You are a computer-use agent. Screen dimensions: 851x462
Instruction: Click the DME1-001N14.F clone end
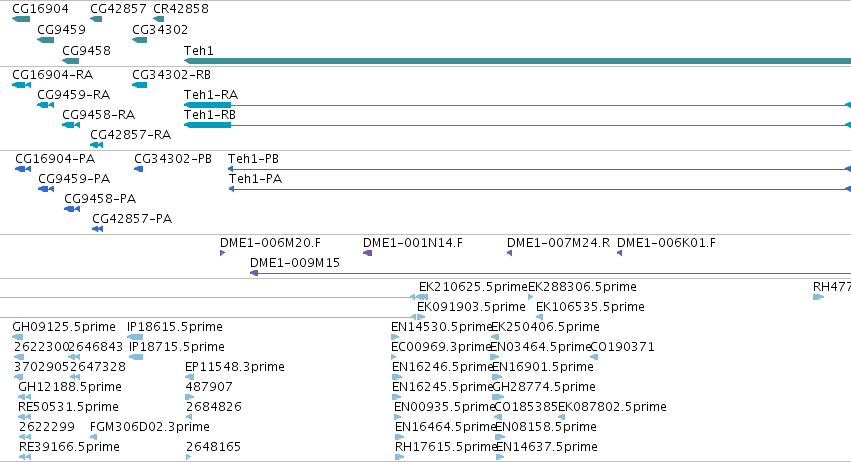tap(367, 253)
